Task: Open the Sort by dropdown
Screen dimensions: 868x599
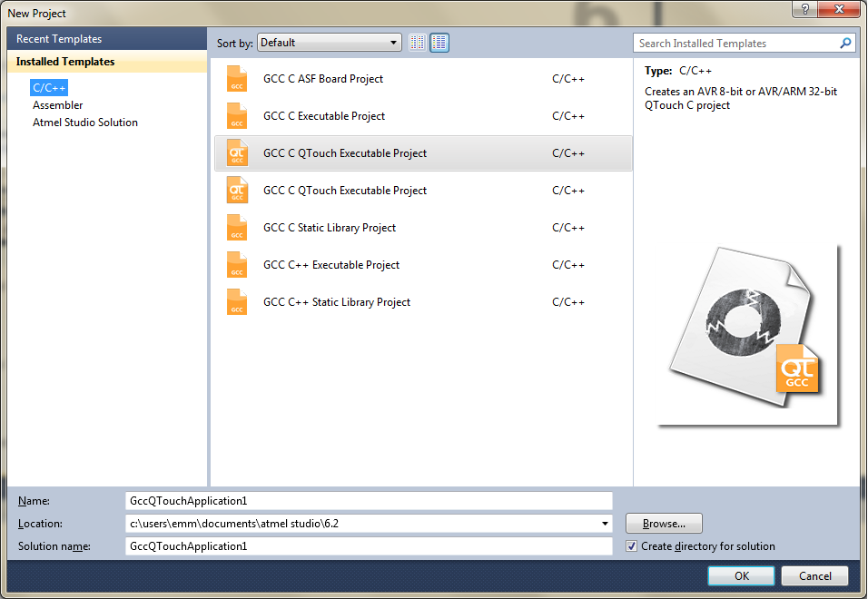Action: [329, 43]
